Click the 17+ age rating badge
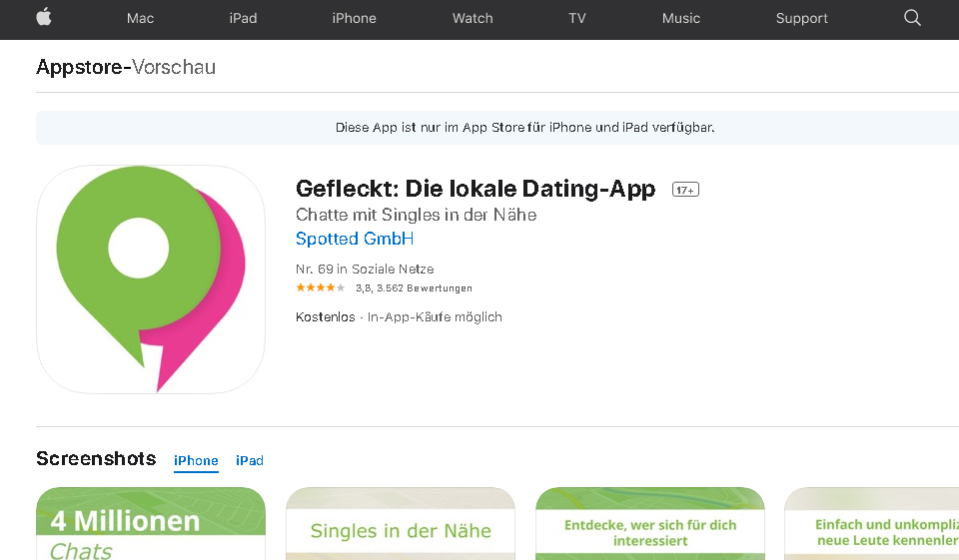 (x=685, y=190)
